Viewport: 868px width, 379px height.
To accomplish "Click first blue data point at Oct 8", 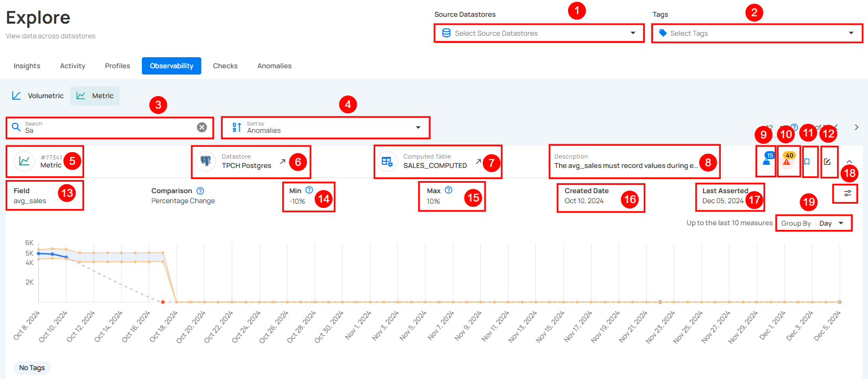I will (x=38, y=254).
